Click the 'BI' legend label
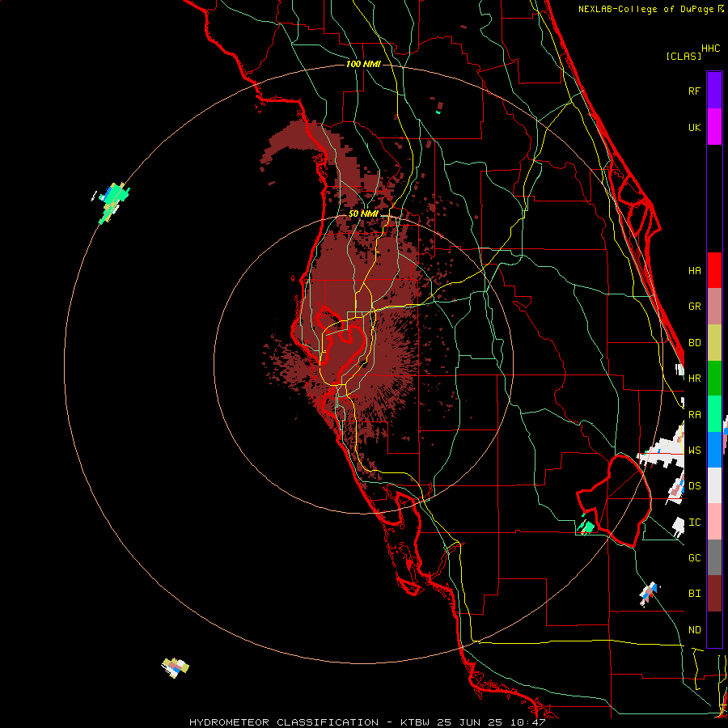This screenshot has height=728, width=728. [694, 594]
